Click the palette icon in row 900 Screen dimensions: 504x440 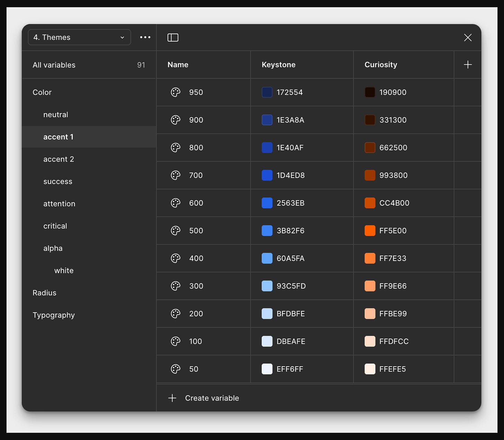tap(175, 120)
